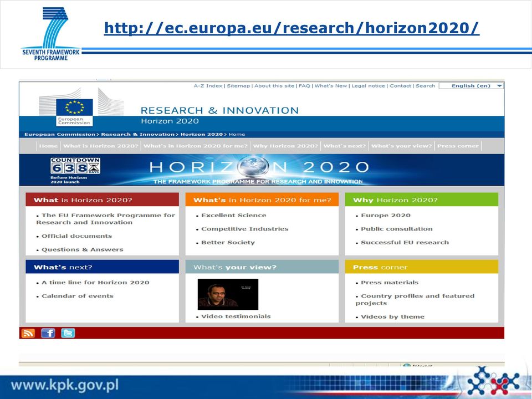Image resolution: width=532 pixels, height=399 pixels.
Task: Click European Commission breadcrumb
Action: pyautogui.click(x=60, y=134)
